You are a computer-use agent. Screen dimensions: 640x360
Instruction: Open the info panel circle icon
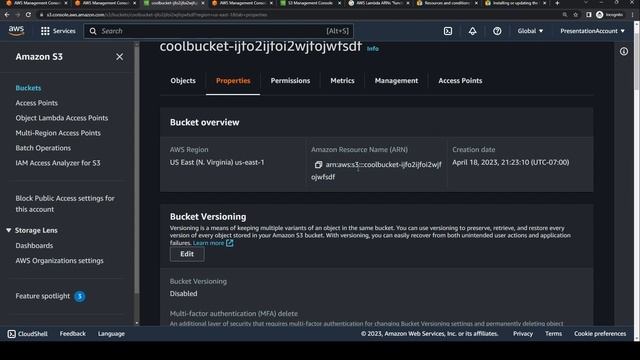(x=624, y=51)
